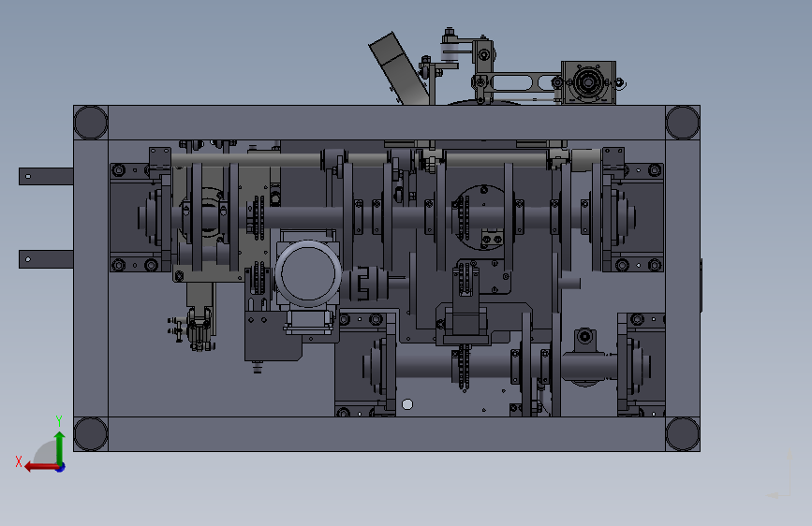
Task: Select the large round motor cap in the center
Action: click(x=308, y=273)
